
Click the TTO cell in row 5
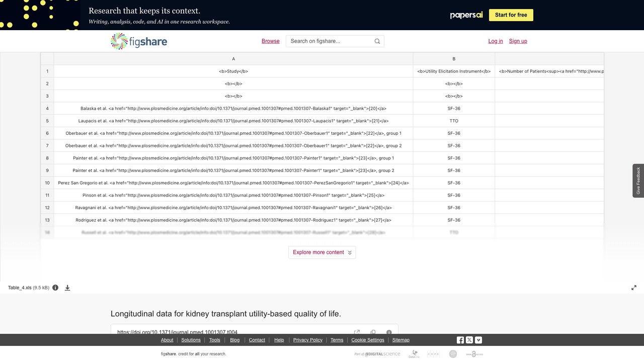454,121
